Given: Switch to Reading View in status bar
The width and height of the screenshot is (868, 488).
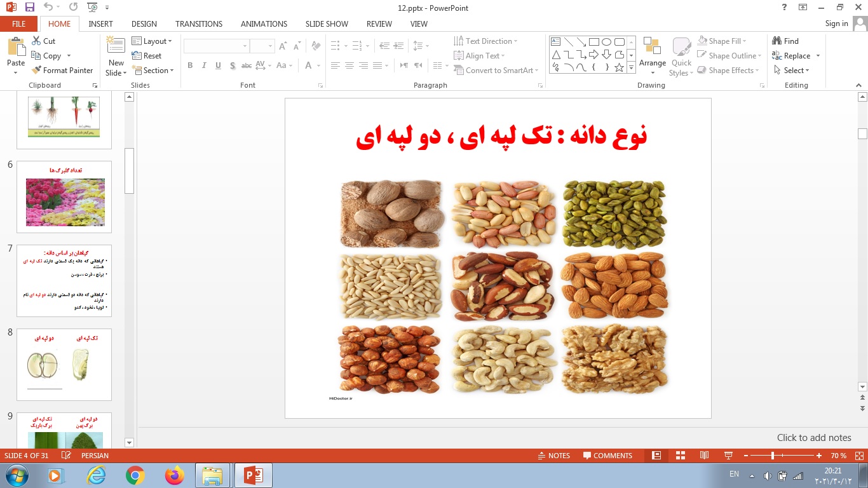Looking at the screenshot, I should (x=704, y=456).
